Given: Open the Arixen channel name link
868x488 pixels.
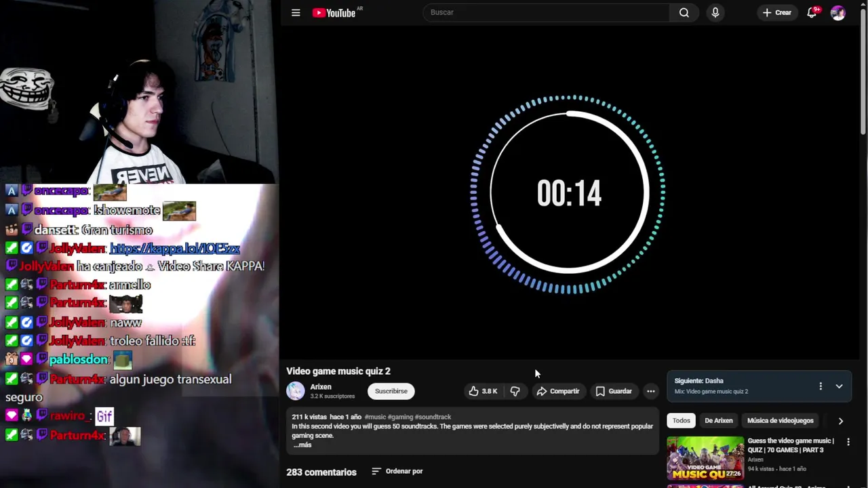Looking at the screenshot, I should pyautogui.click(x=321, y=387).
